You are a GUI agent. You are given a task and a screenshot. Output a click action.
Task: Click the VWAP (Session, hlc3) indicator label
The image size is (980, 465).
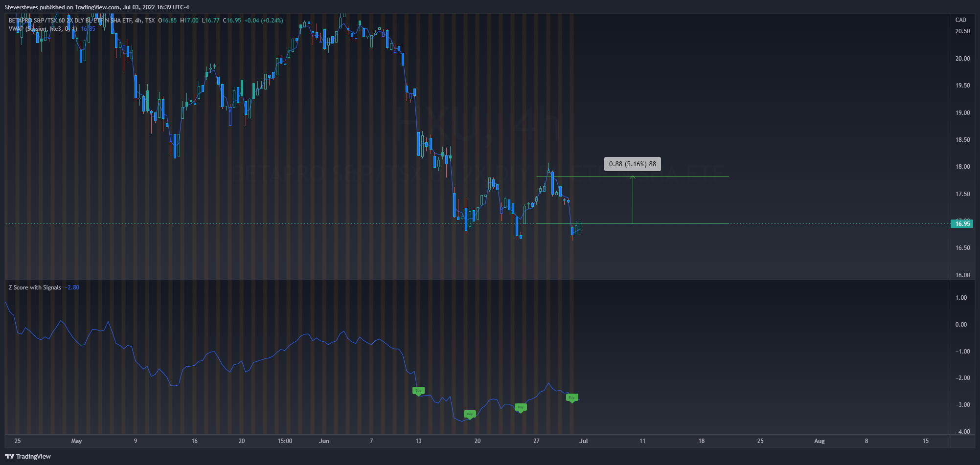pos(43,29)
